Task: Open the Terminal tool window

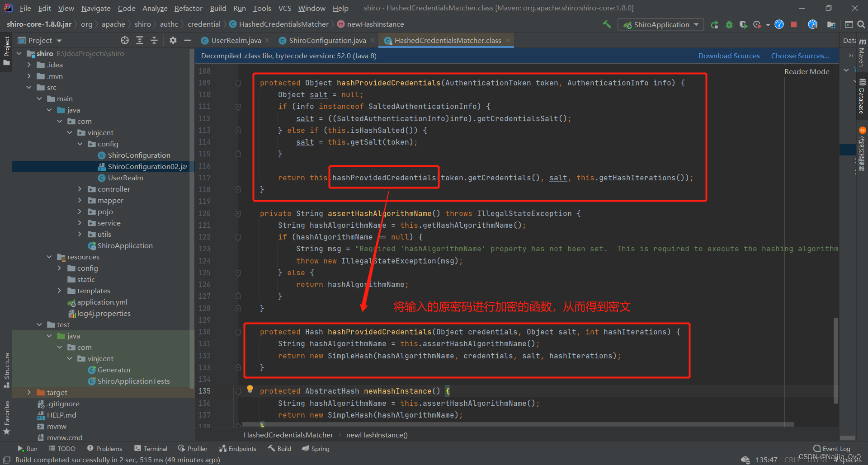Action: pyautogui.click(x=151, y=449)
